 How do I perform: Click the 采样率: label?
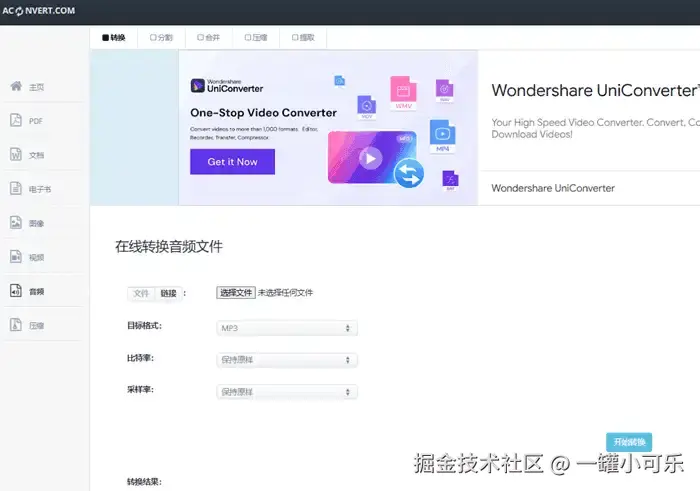(140, 390)
